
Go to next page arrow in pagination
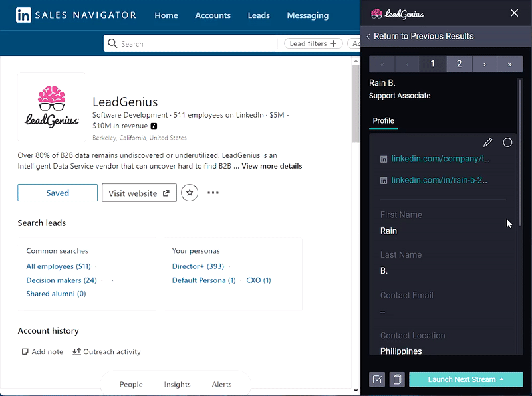(x=485, y=64)
